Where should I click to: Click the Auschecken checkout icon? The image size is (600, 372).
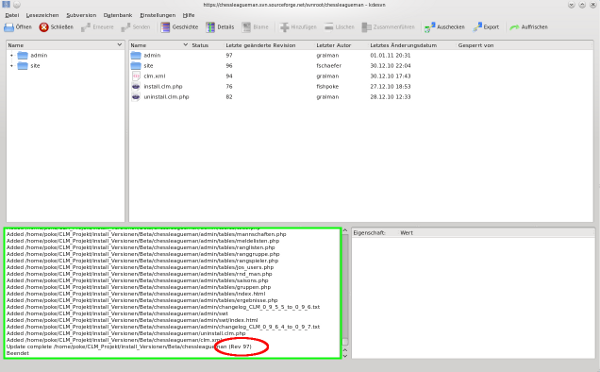pos(430,27)
